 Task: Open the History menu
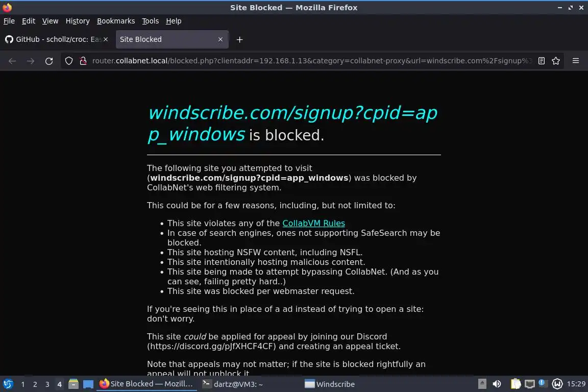click(x=78, y=21)
